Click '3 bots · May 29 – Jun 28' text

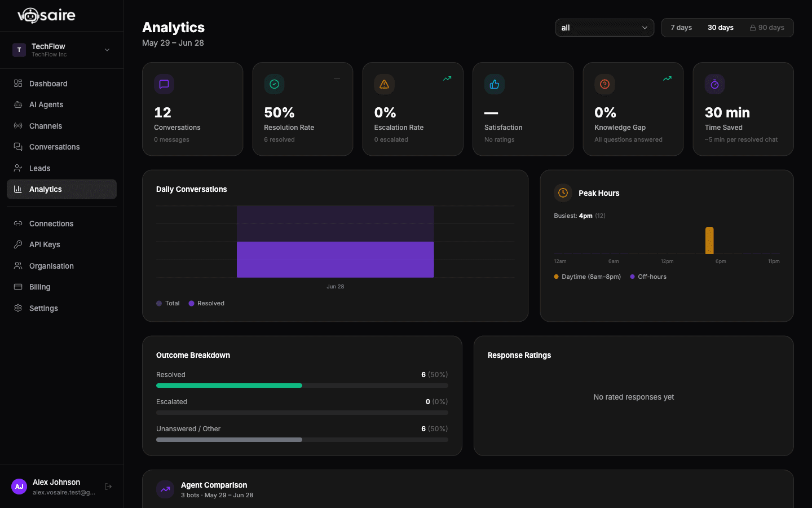(x=217, y=495)
